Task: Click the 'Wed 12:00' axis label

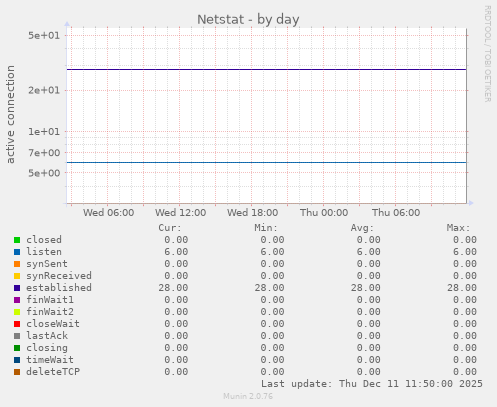Action: click(180, 213)
